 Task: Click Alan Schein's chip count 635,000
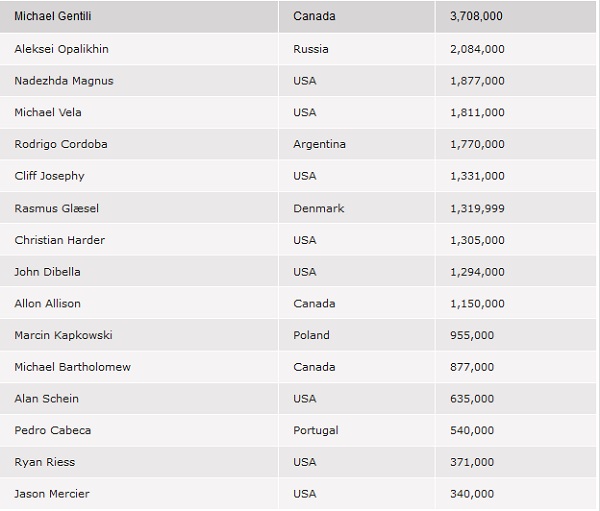(472, 398)
